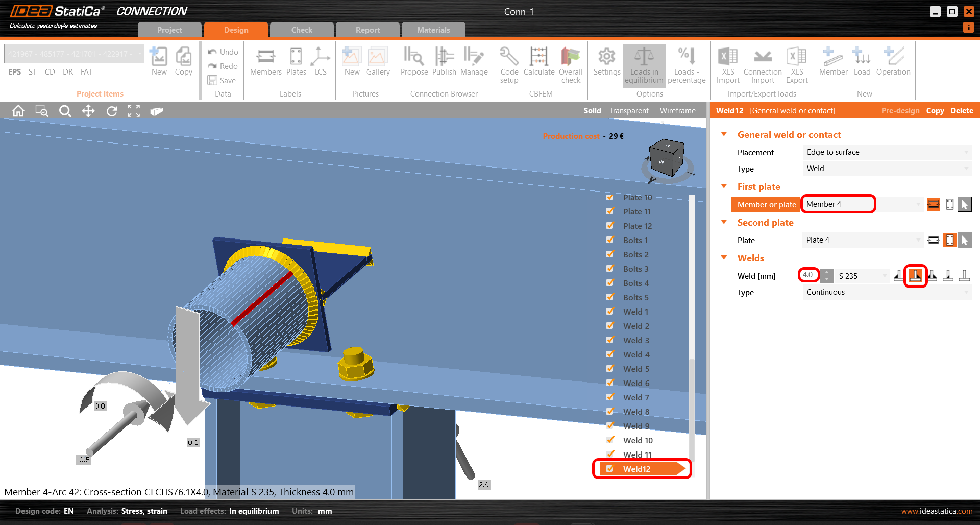Screen dimensions: 980x525
Task: Switch viewport to Wireframe mode
Action: tap(677, 110)
